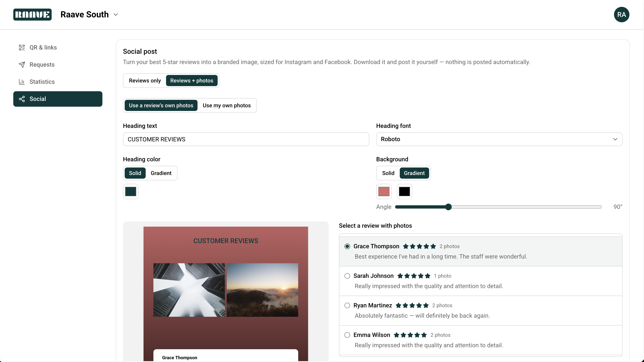Image resolution: width=644 pixels, height=362 pixels.
Task: Select Ryan Martinez review radio button
Action: [347, 305]
